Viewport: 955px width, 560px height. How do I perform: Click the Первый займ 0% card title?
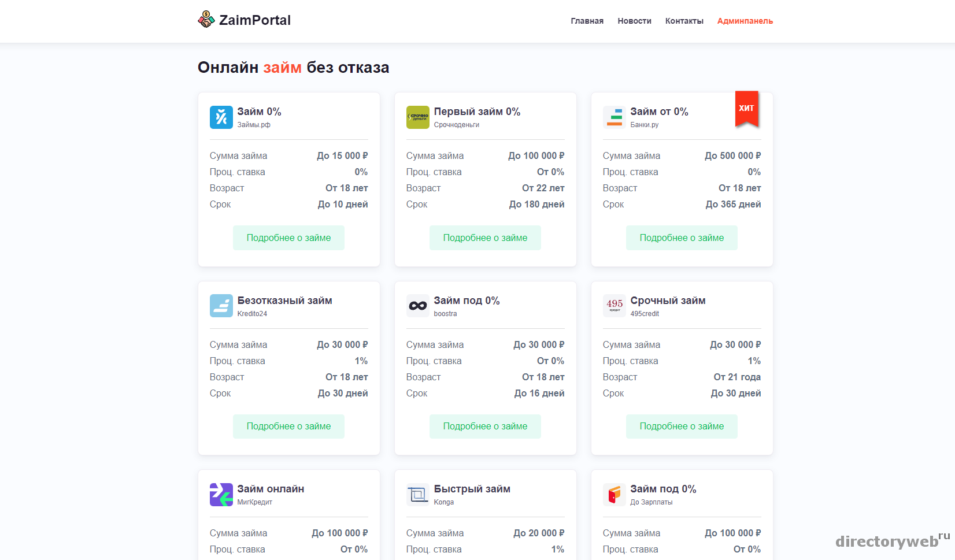point(477,112)
